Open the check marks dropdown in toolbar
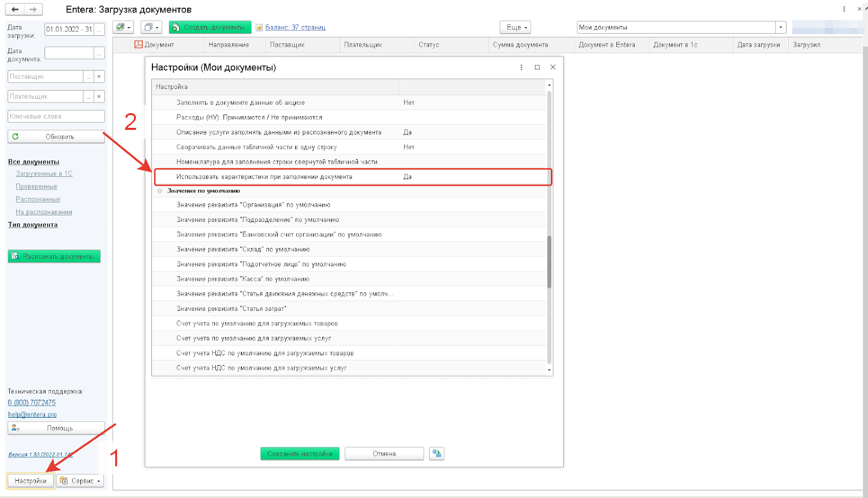 123,27
